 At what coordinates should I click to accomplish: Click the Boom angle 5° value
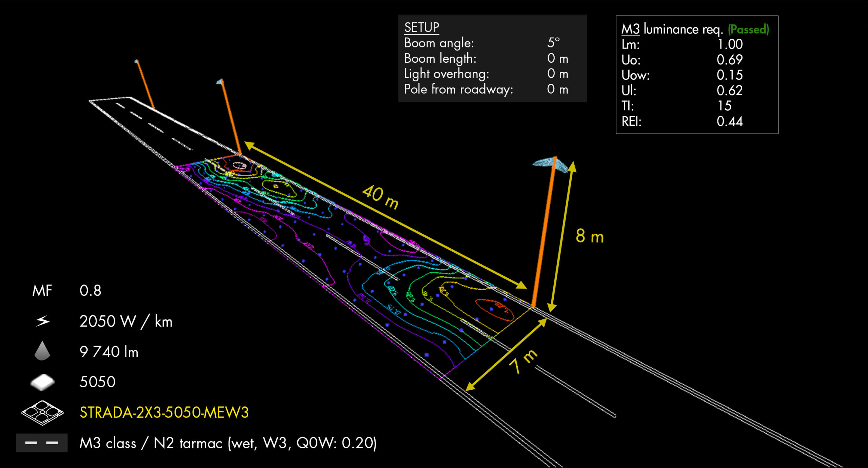click(553, 43)
